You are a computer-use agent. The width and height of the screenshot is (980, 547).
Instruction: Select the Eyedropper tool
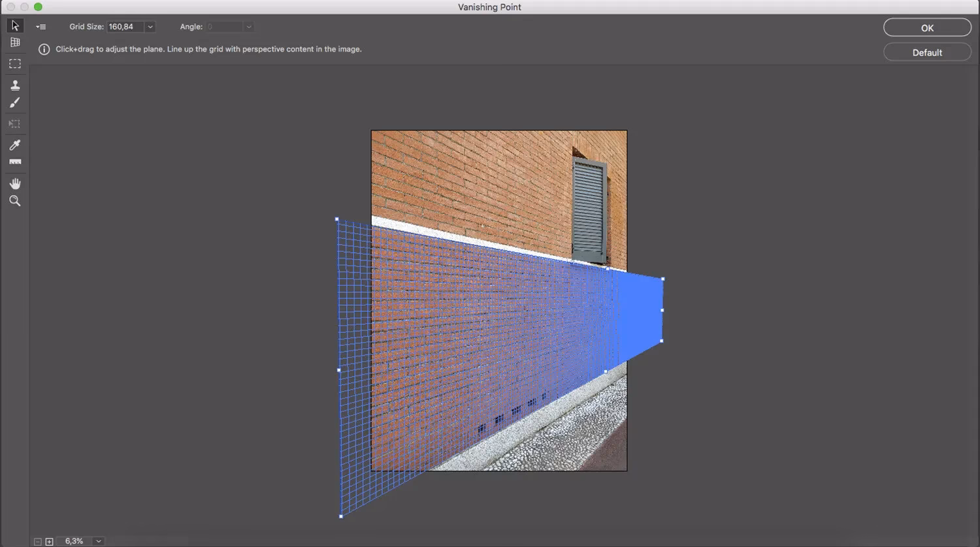pos(15,145)
